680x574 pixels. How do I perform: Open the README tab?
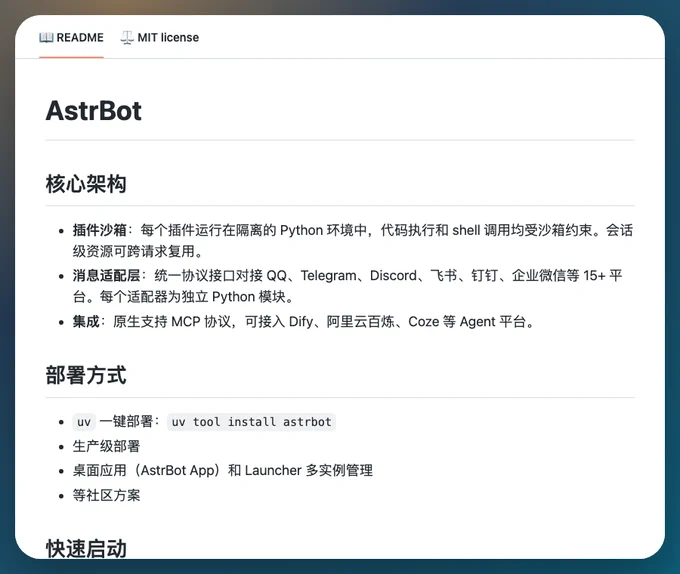(x=72, y=38)
